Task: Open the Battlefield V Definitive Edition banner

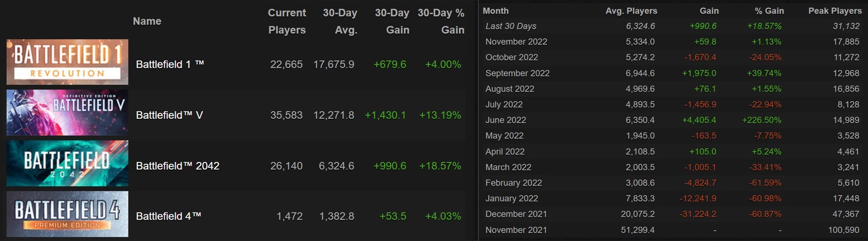Action: [x=67, y=112]
